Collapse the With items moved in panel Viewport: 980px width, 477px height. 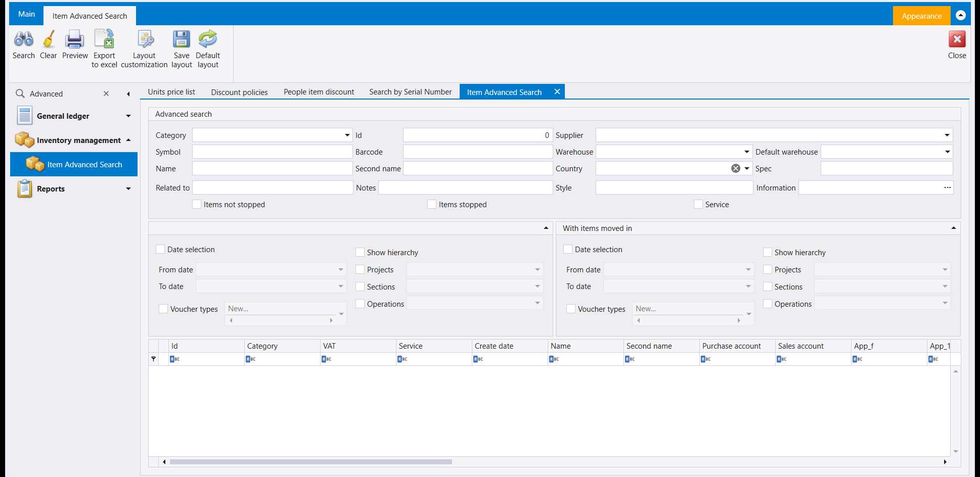click(x=953, y=228)
